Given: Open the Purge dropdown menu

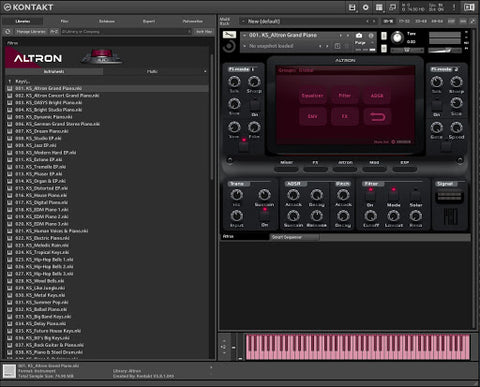Looking at the screenshot, I should pos(363,43).
